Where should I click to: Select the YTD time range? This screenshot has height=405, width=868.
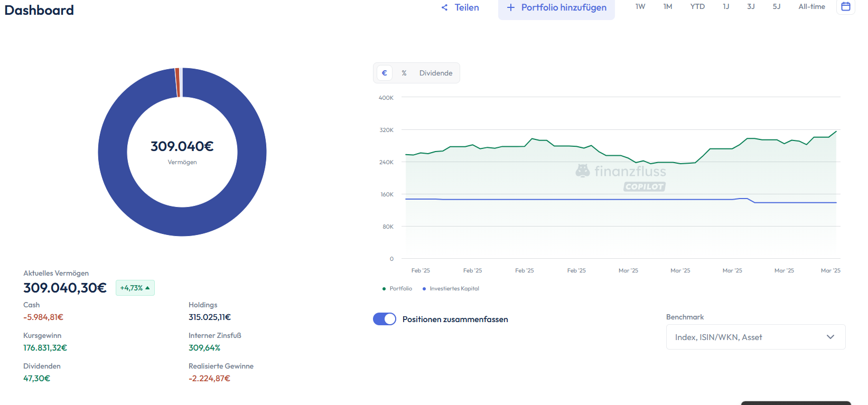click(697, 7)
